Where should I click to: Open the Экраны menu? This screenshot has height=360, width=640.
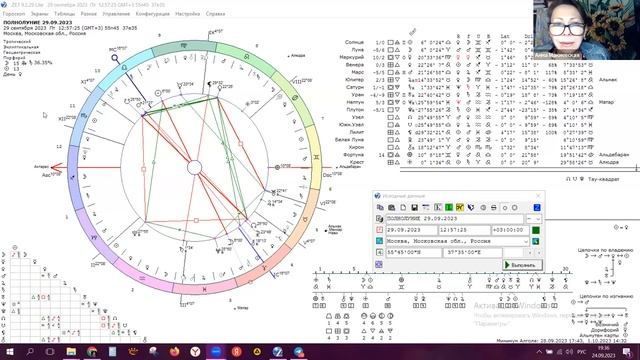pos(40,14)
